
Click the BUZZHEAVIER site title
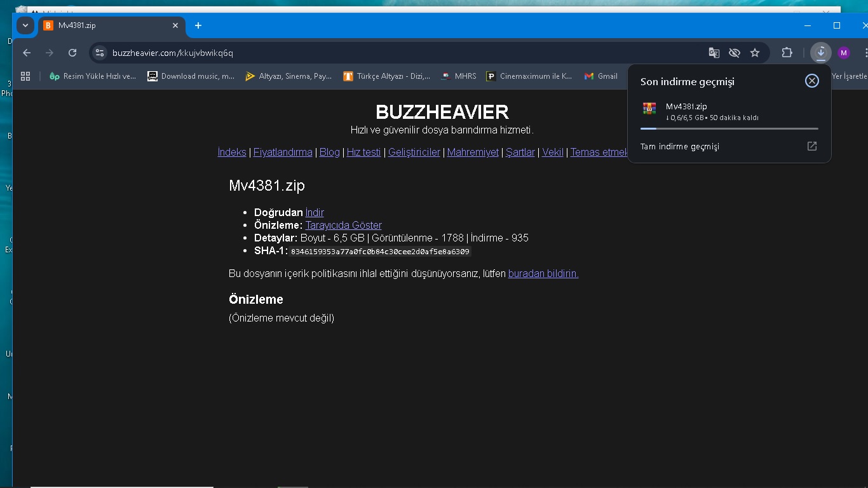[442, 112]
